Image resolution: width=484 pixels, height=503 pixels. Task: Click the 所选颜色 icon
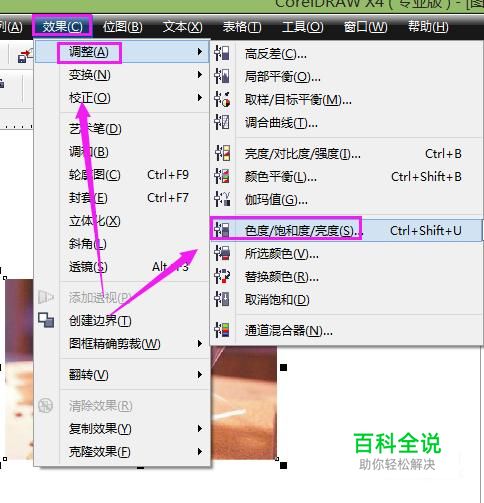222,253
